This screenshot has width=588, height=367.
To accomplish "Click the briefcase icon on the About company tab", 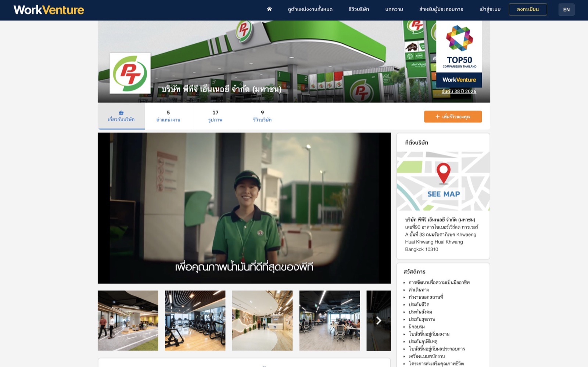I will click(121, 113).
